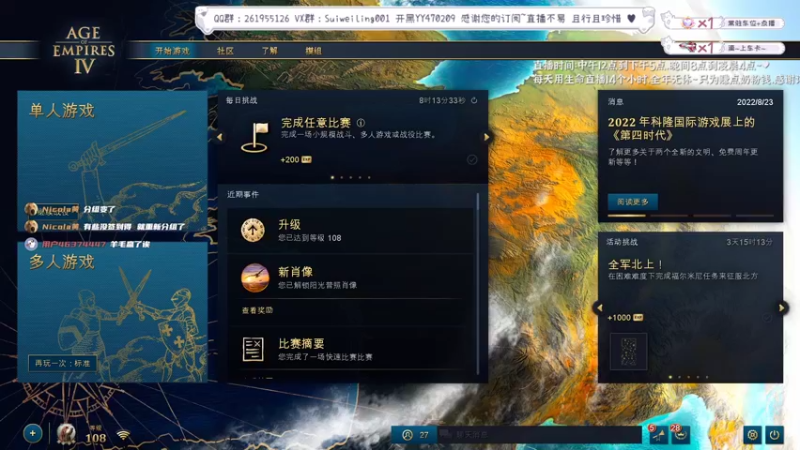The image size is (800, 450).
Task: Open the 开始游戏 tab
Action: tap(172, 51)
